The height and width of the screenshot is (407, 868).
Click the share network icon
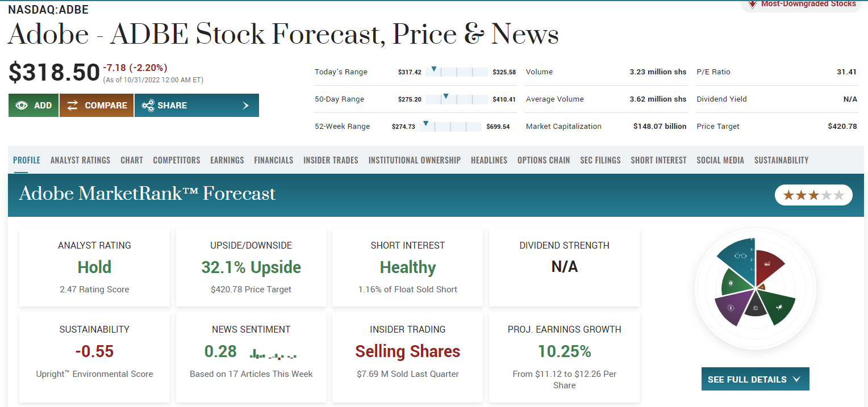(148, 106)
